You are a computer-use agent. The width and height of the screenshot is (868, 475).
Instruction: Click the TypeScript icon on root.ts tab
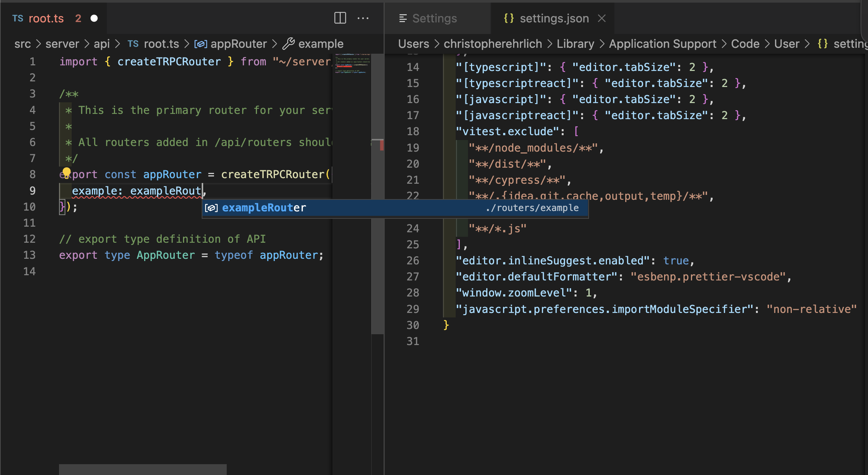coord(18,18)
